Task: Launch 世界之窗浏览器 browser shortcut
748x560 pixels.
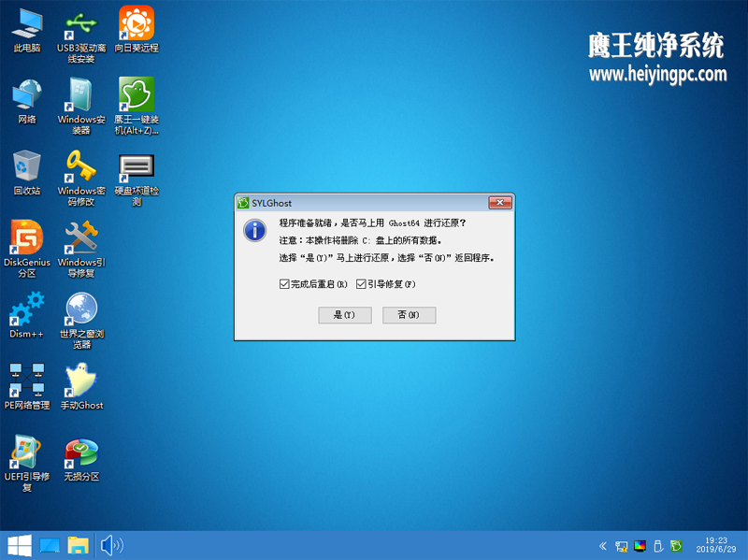Action: pos(81,321)
